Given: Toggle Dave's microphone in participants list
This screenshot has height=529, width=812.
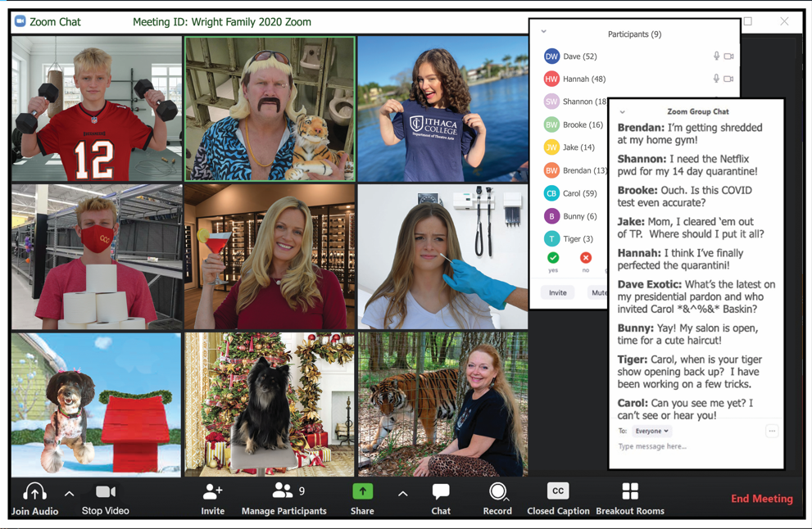Looking at the screenshot, I should [716, 57].
